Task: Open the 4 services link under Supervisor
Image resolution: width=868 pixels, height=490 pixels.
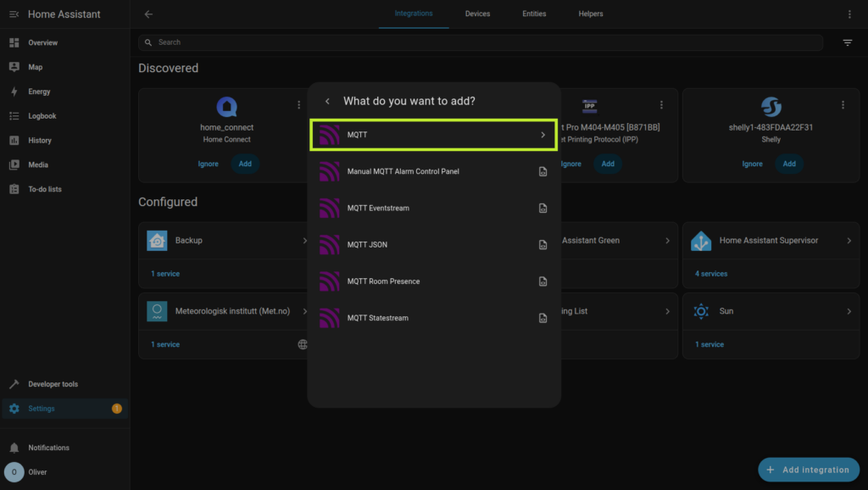Action: click(x=710, y=274)
